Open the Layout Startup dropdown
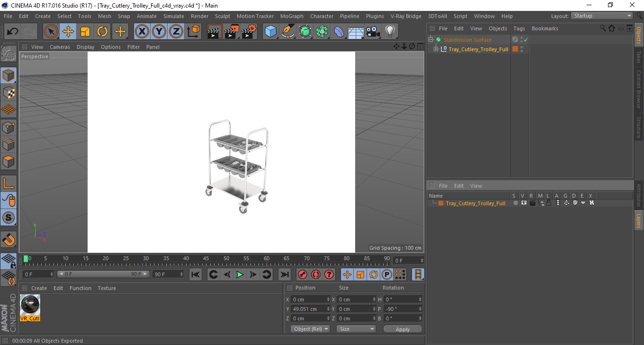Viewport: 644px width, 345px height. [x=602, y=16]
